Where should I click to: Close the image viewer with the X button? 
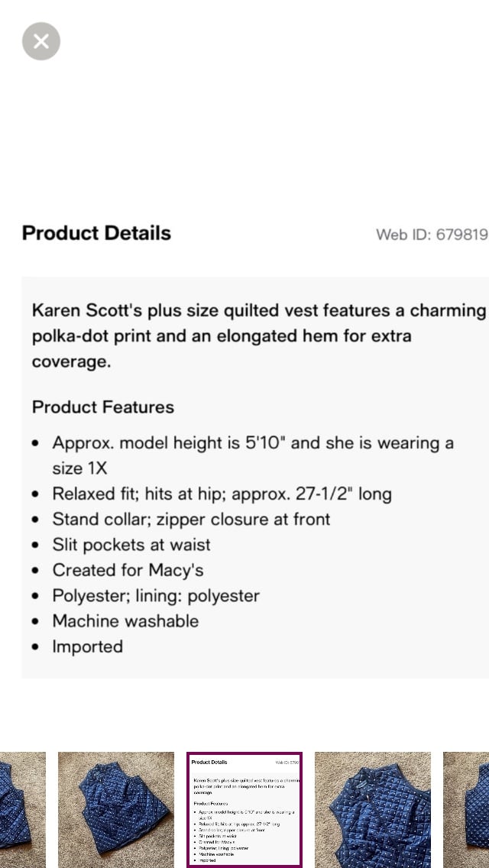(x=41, y=41)
